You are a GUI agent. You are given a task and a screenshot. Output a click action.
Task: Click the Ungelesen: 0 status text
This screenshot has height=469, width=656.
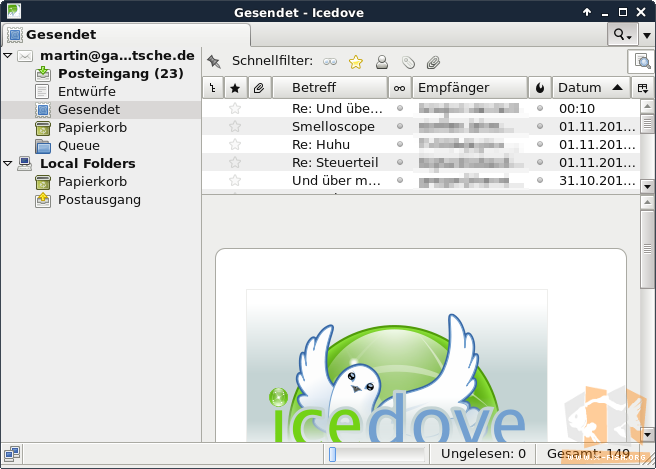pos(483,454)
